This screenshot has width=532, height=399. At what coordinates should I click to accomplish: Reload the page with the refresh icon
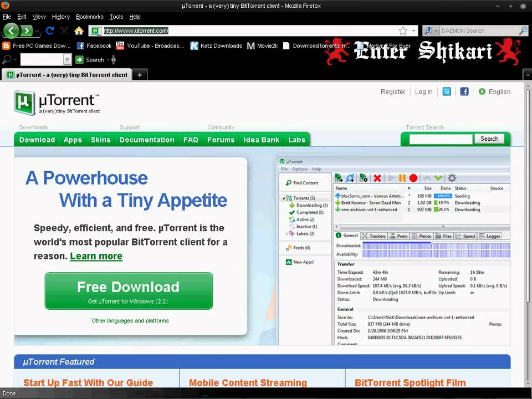50,31
